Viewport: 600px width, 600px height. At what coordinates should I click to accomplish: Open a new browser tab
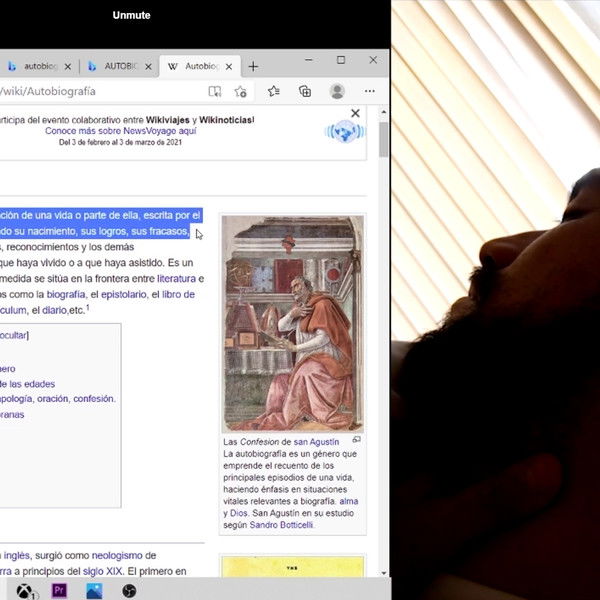(x=253, y=66)
